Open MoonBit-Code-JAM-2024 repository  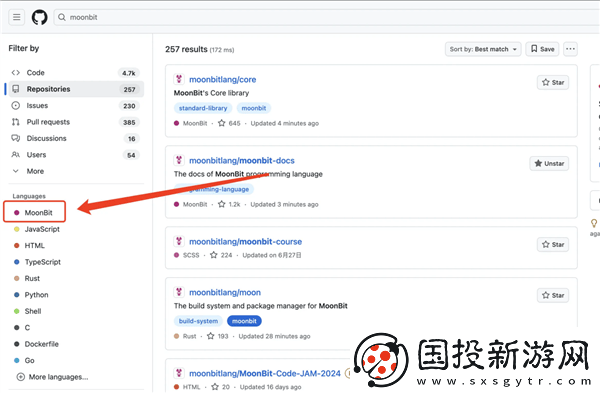265,374
